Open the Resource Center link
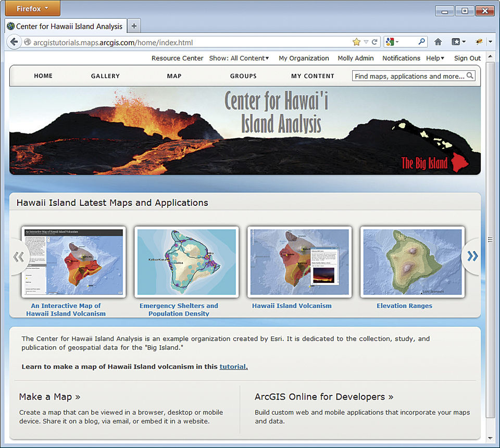500x448 pixels. [x=177, y=58]
